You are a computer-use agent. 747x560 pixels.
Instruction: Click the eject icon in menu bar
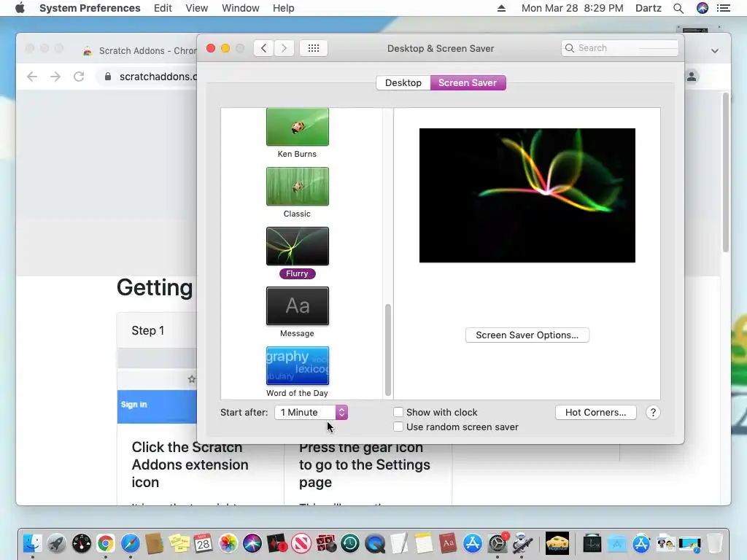click(x=501, y=8)
